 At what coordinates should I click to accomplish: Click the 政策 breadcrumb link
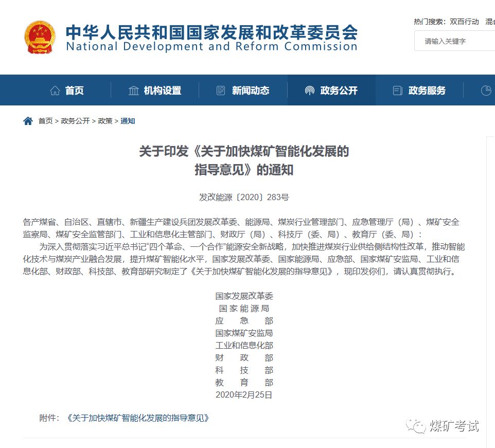coord(105,121)
